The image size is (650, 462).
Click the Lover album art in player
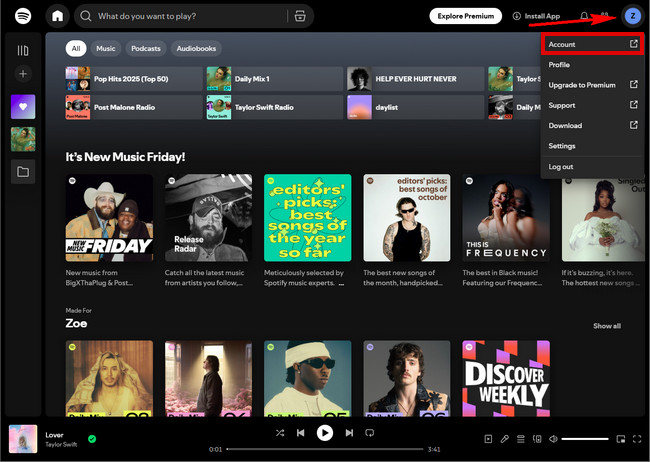(x=23, y=439)
